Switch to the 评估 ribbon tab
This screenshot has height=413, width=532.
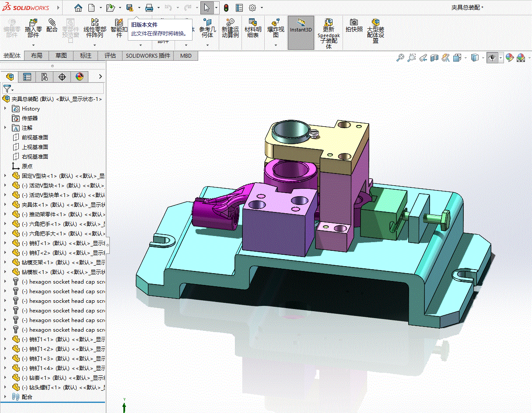point(110,56)
